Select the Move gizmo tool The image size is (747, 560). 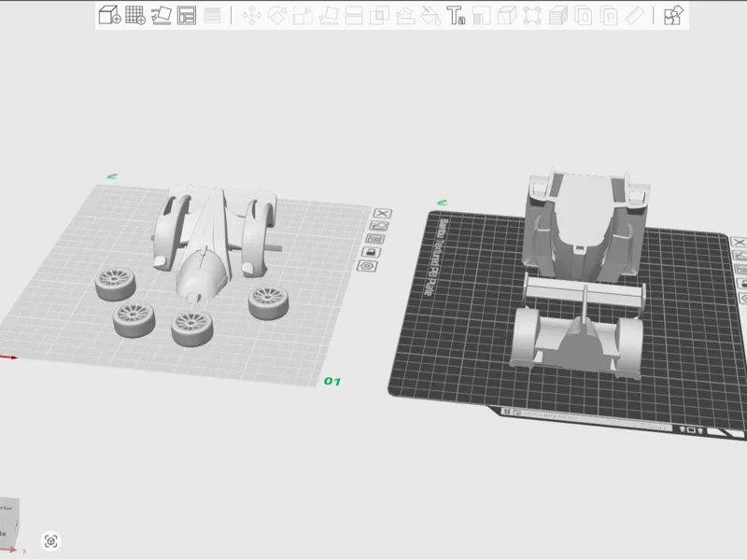coord(251,16)
